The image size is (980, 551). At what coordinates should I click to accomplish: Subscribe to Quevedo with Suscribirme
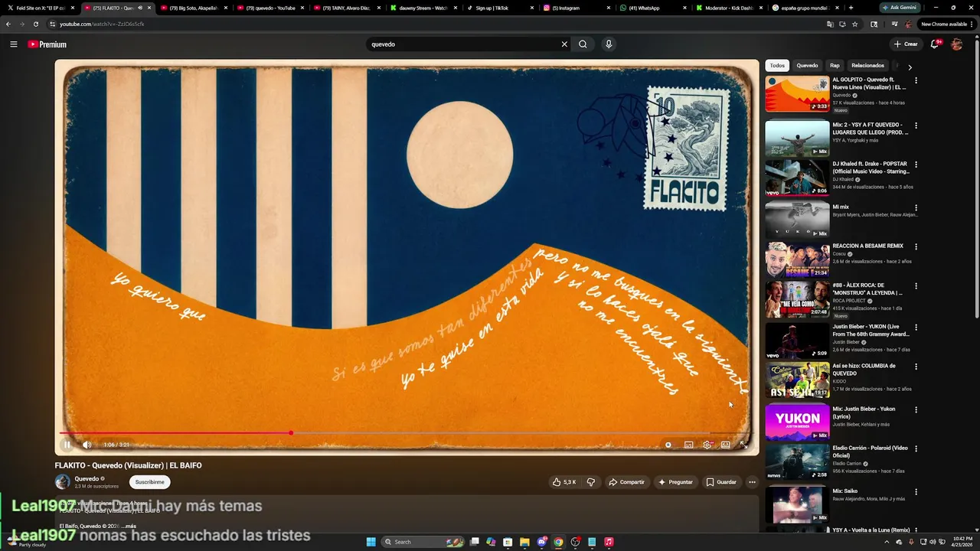click(149, 482)
